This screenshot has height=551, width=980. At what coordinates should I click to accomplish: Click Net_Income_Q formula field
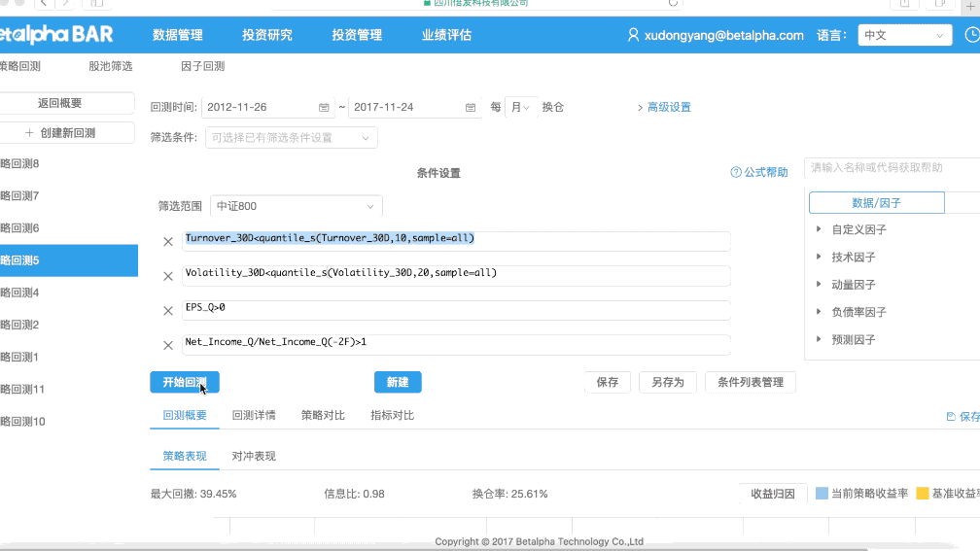click(456, 344)
